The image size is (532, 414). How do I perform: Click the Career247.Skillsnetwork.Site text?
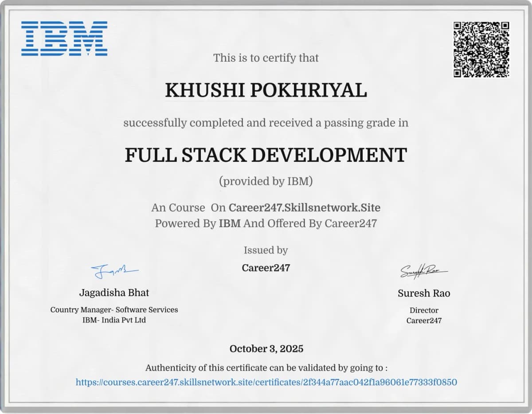304,207
